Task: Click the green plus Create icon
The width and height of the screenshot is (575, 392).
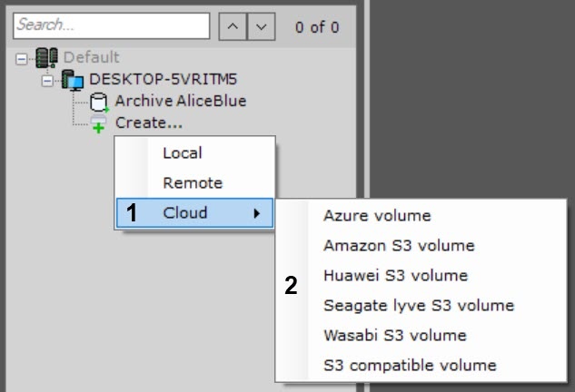Action: [99, 124]
